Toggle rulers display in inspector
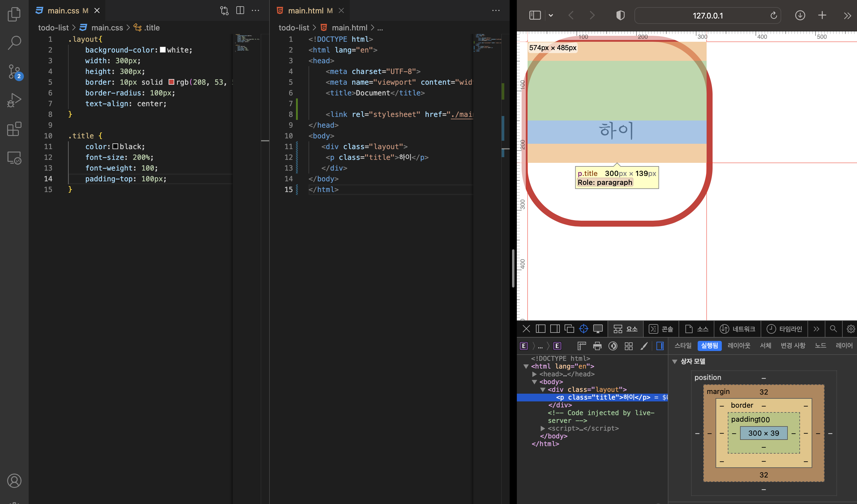The width and height of the screenshot is (857, 504). 582,346
